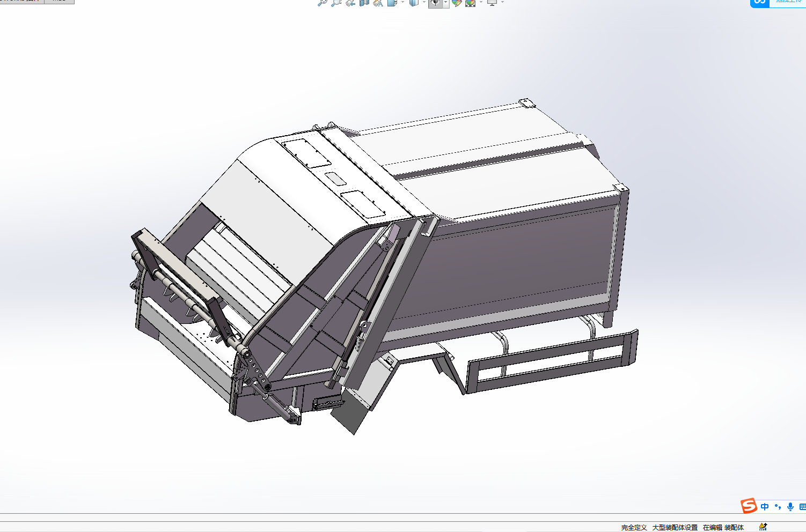806x532 pixels.
Task: Click the Sogou voice input microphone
Action: (790, 507)
